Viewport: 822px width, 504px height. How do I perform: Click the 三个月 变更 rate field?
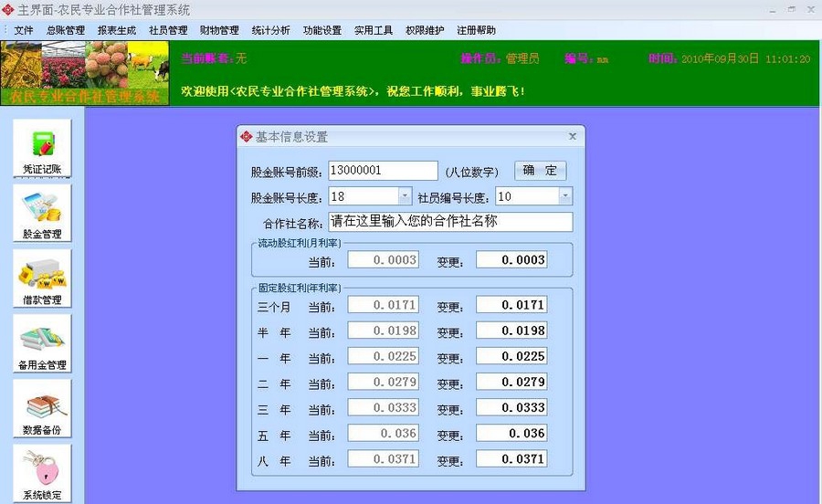[x=511, y=305]
